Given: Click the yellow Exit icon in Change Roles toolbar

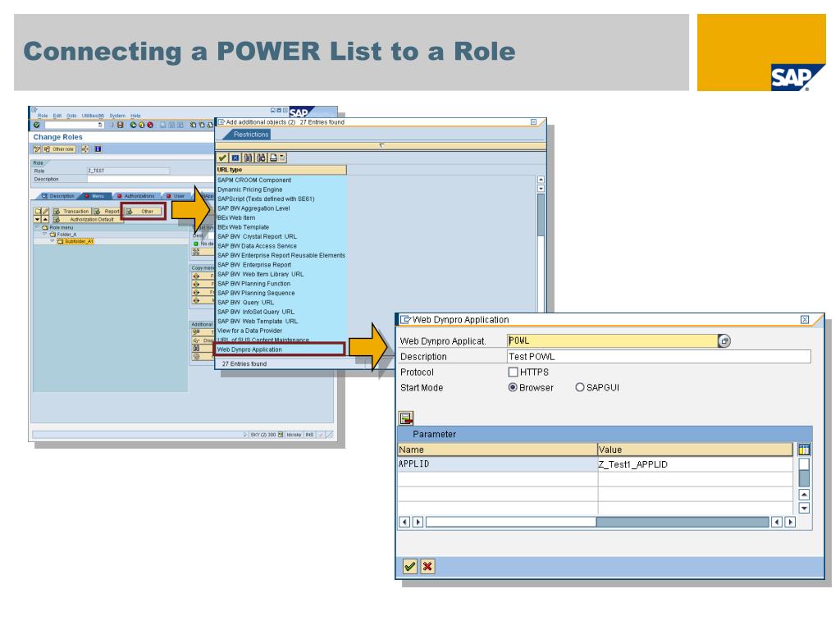Looking at the screenshot, I should tap(141, 125).
